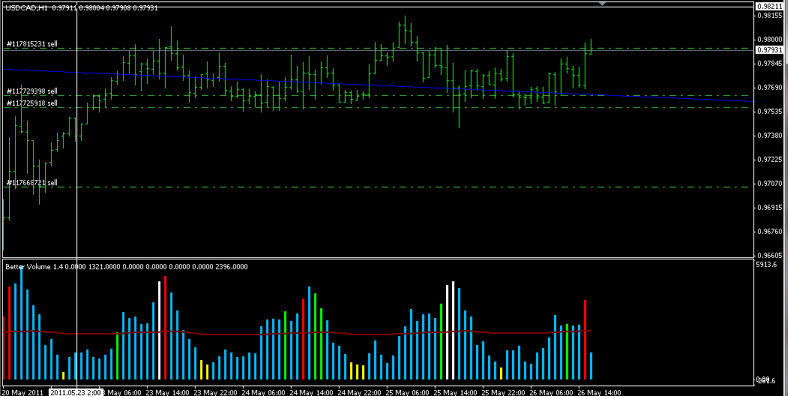Click the 25 May 06:00 time axis label
788x396 pixels.
click(409, 392)
